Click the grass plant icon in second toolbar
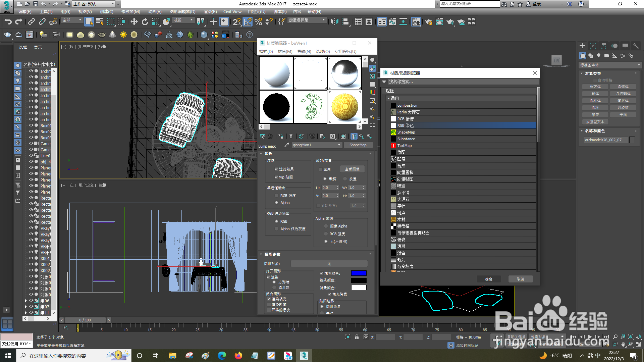 (191, 35)
